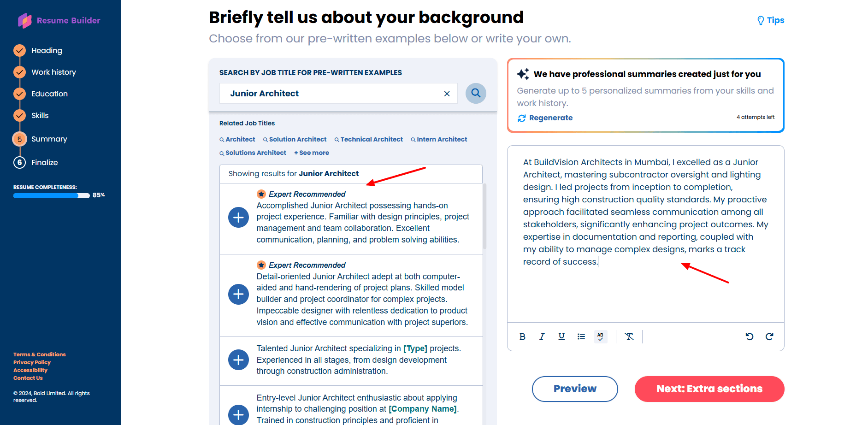Image resolution: width=868 pixels, height=425 pixels.
Task: Click the blue search magnifier button
Action: point(476,93)
